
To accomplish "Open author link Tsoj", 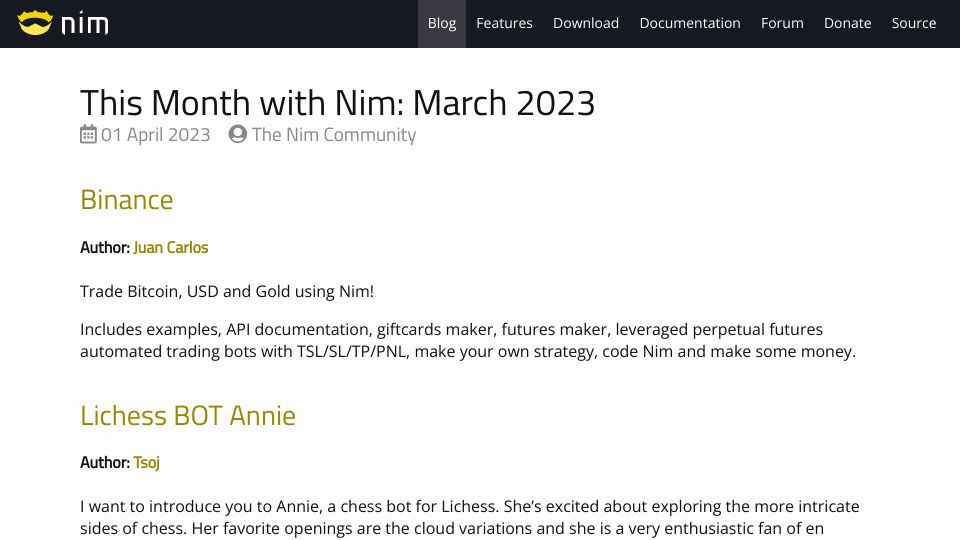I will 146,462.
